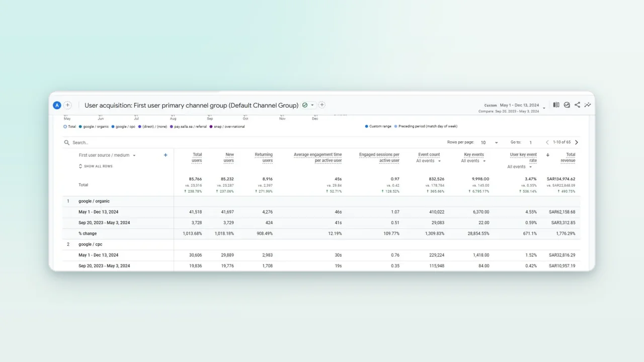The width and height of the screenshot is (644, 362).
Task: Open the First user source / medium dropdown
Action: (107, 155)
